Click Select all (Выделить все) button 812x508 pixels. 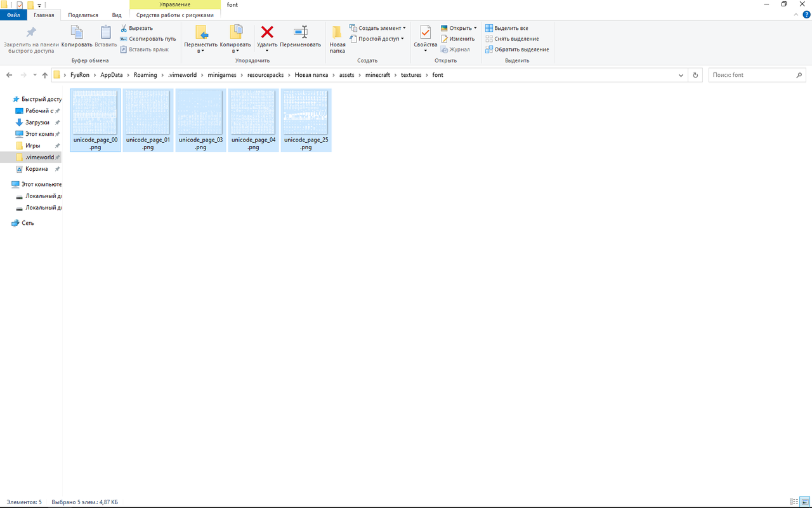[x=507, y=28]
